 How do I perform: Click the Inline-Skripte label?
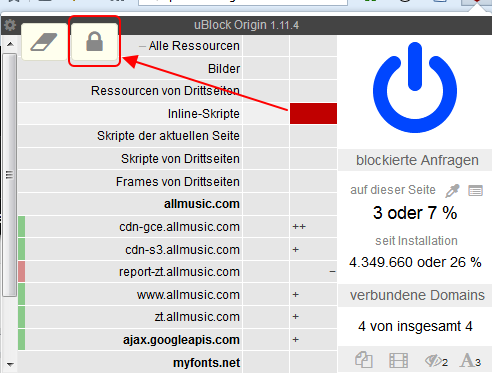[204, 114]
